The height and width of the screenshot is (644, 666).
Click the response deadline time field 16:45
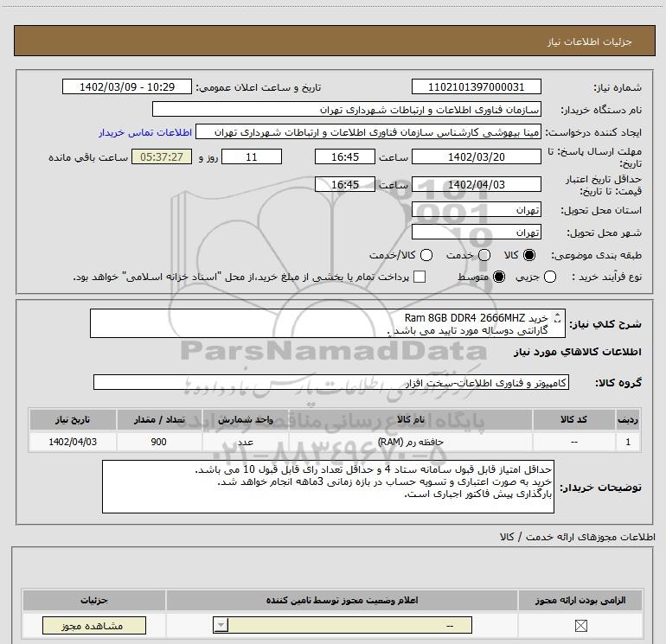click(345, 157)
